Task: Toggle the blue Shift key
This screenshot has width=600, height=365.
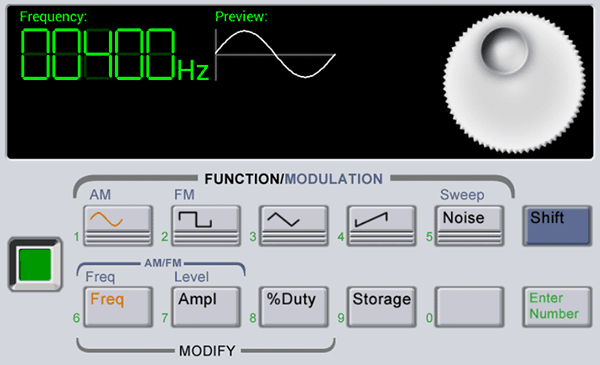Action: tap(558, 226)
